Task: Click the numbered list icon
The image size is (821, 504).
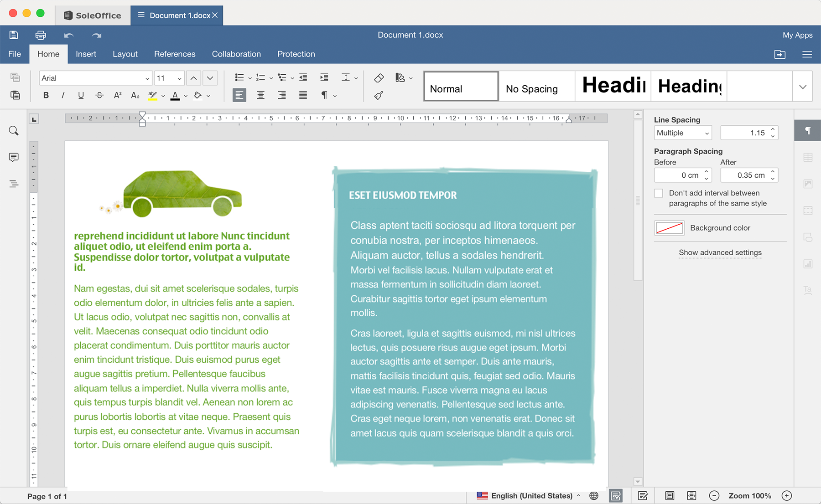Action: click(x=260, y=77)
